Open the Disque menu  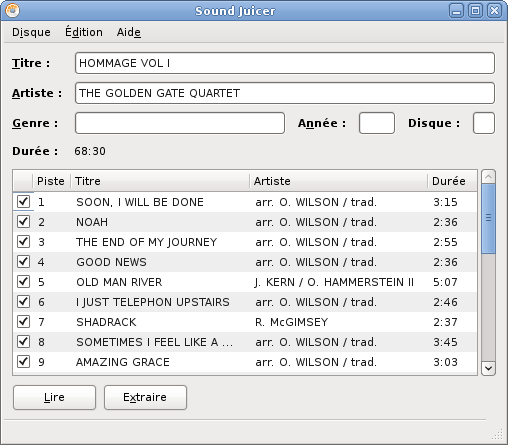(x=31, y=32)
